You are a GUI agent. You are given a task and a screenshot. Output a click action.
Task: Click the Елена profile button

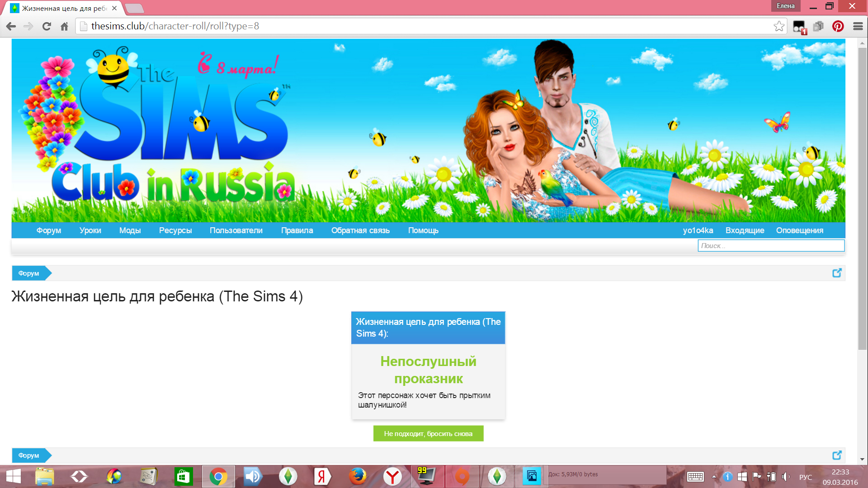786,6
